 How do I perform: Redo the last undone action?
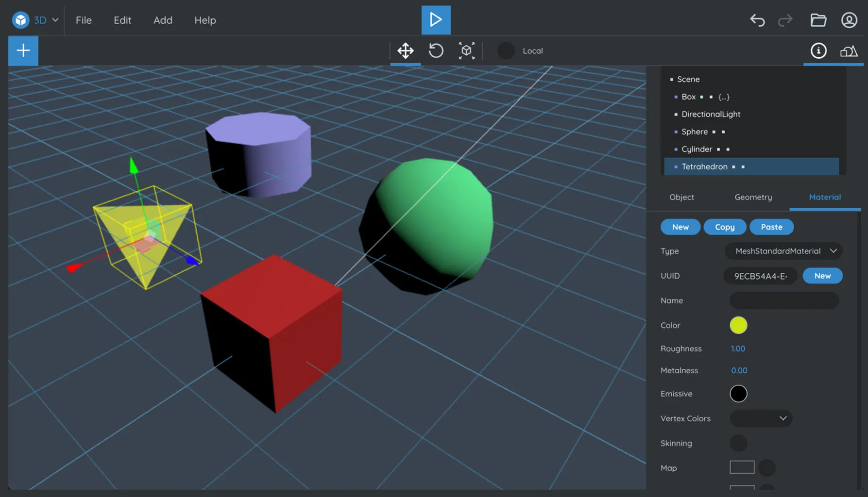pyautogui.click(x=785, y=20)
